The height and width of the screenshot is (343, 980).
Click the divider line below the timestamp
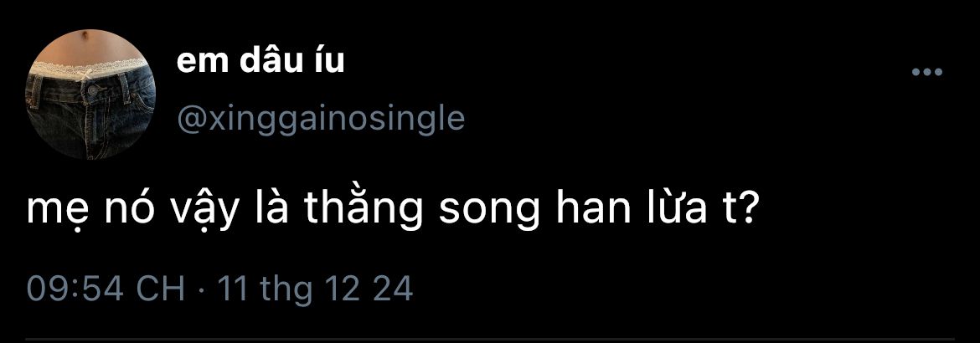490,339
